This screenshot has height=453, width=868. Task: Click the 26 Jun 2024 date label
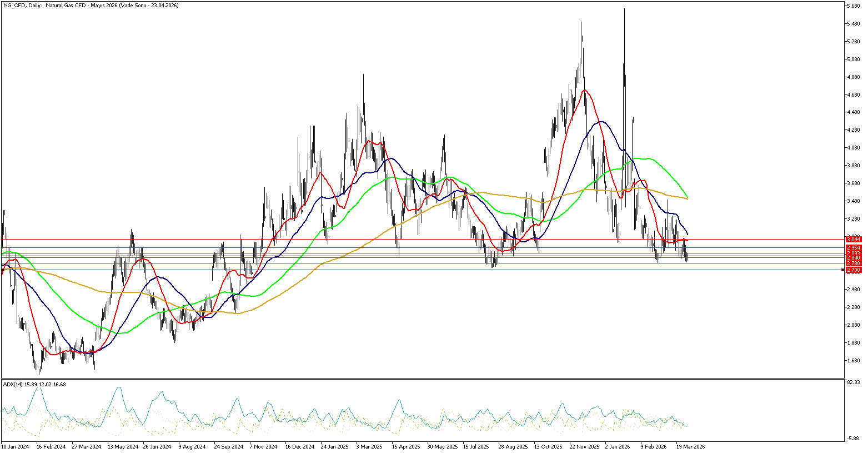click(x=157, y=446)
